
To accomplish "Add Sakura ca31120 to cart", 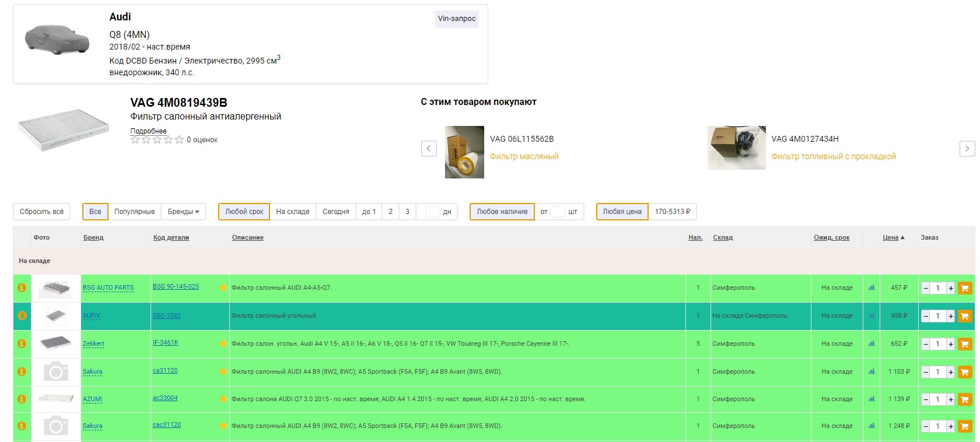I will 964,371.
